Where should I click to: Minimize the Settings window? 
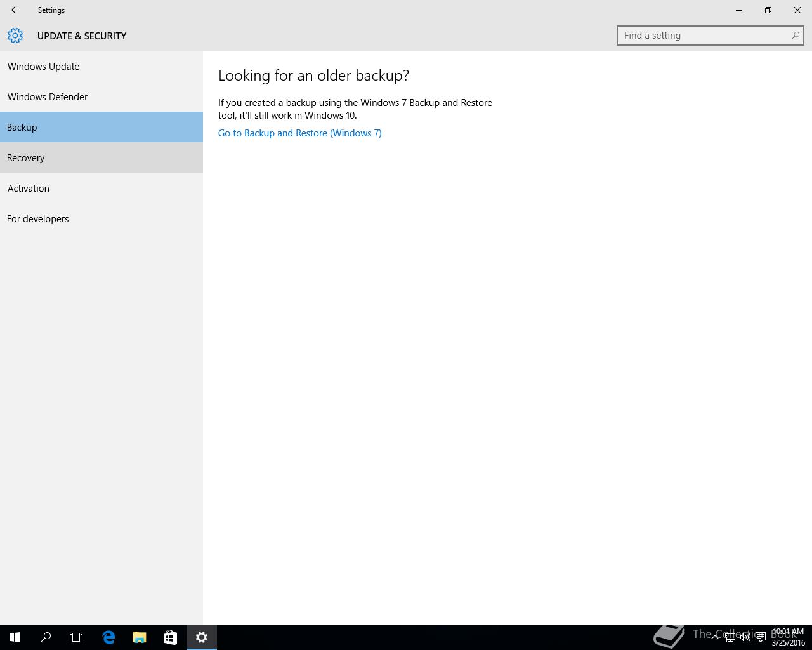[739, 10]
